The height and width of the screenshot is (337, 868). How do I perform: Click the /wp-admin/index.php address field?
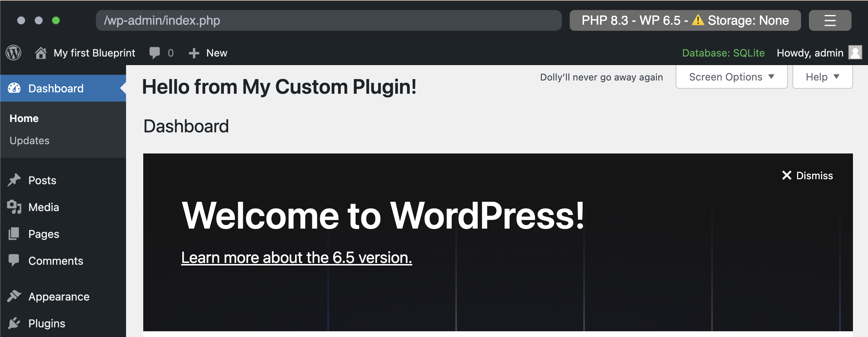tap(328, 20)
